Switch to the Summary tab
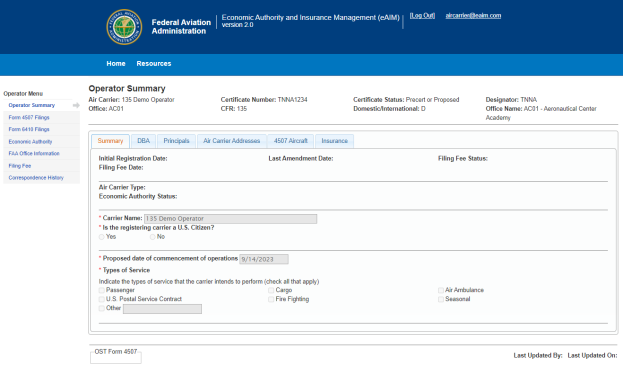Viewport: 623px width, 366px height. [110, 141]
